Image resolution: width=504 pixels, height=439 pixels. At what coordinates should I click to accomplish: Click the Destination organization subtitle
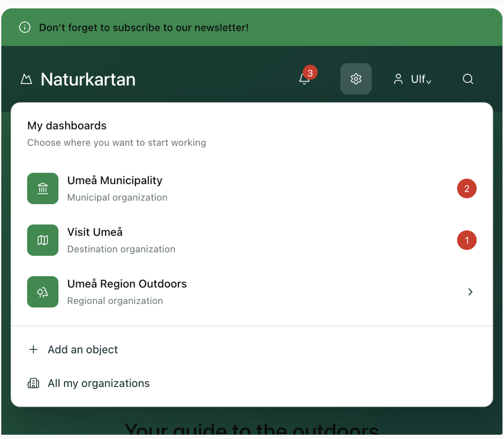pyautogui.click(x=121, y=249)
